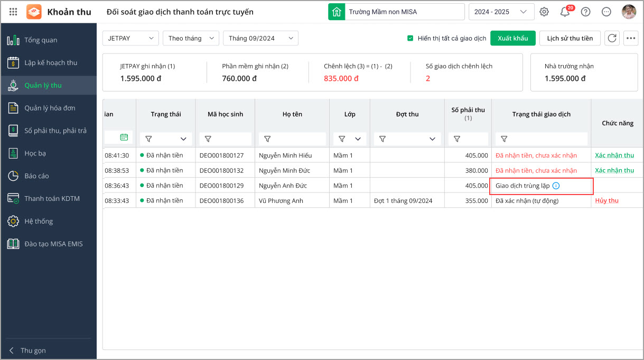Toggle Hiển thị tất cả giao dịch checkbox
Screen dimensions: 644x360
410,38
